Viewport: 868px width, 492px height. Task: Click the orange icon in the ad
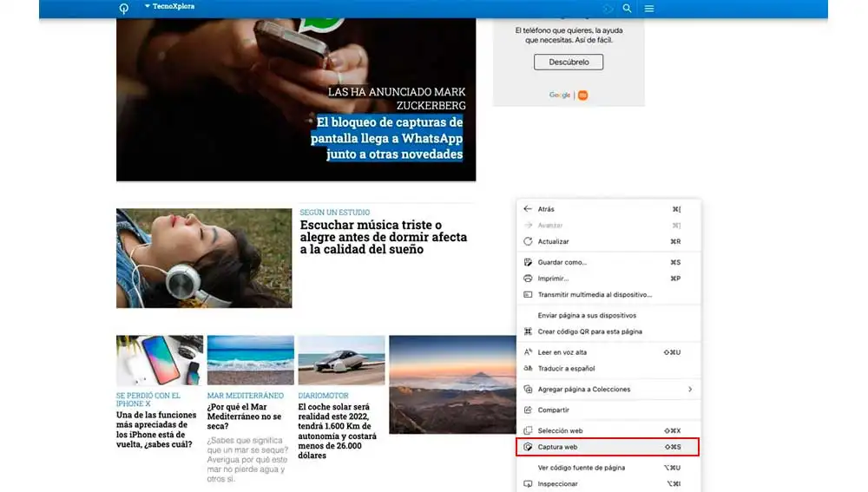coord(583,95)
